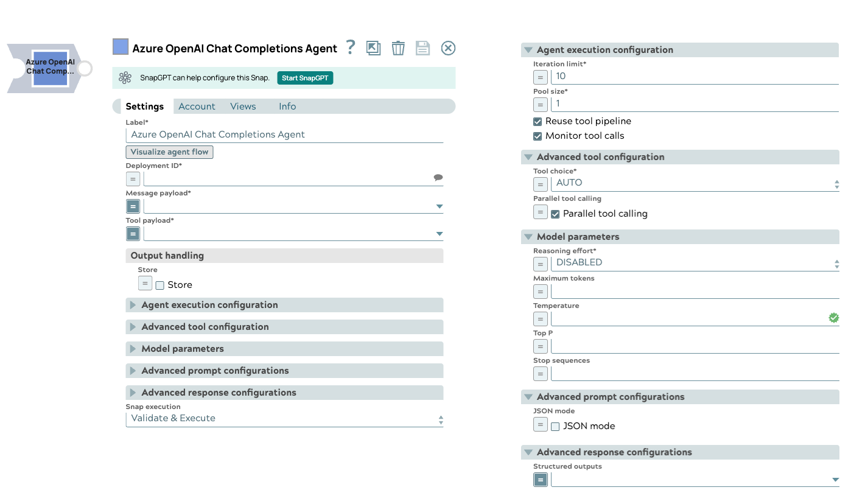Enable JSON mode
This screenshot has width=865, height=504.
[x=555, y=426]
